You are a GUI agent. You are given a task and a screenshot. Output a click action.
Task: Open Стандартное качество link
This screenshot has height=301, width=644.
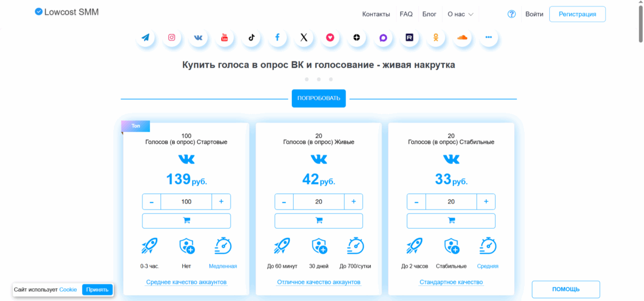pyautogui.click(x=451, y=282)
